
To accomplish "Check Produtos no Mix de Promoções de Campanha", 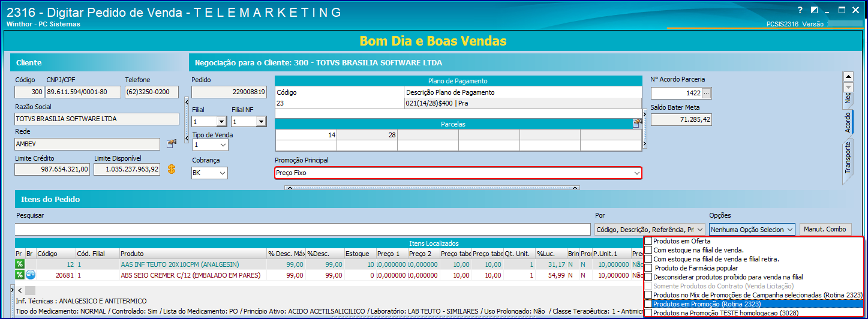I will [648, 295].
